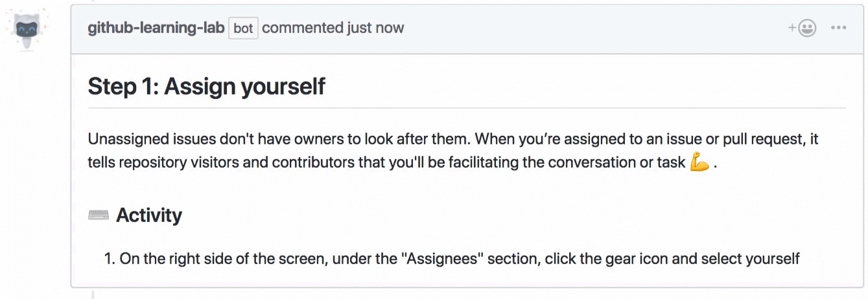The height and width of the screenshot is (299, 868).
Task: Click the keyboard emoji beside Activity
Action: (x=98, y=216)
